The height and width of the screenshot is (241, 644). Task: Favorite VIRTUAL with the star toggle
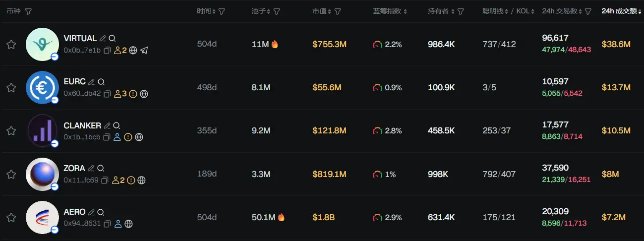tap(11, 45)
